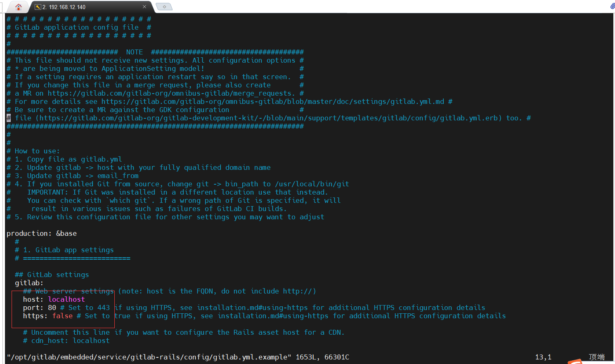This screenshot has height=364, width=615.
Task: Click the orange Sogou input method icon
Action: click(x=575, y=362)
